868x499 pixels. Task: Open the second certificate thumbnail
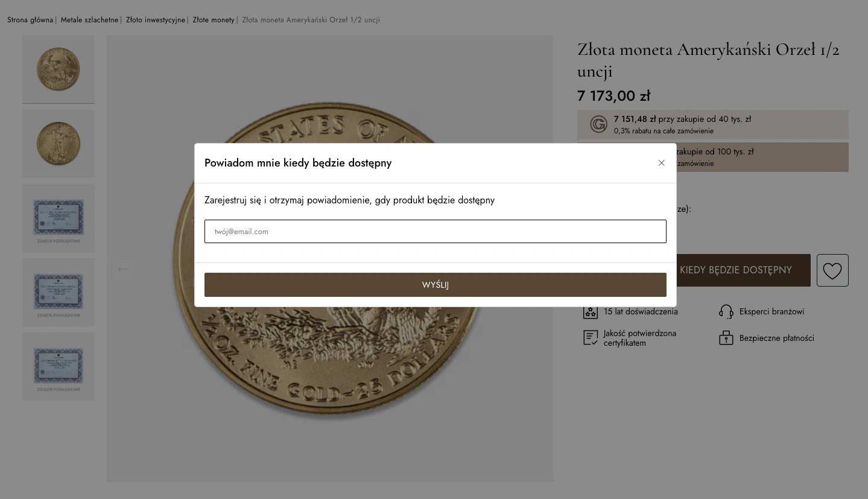[x=59, y=292]
